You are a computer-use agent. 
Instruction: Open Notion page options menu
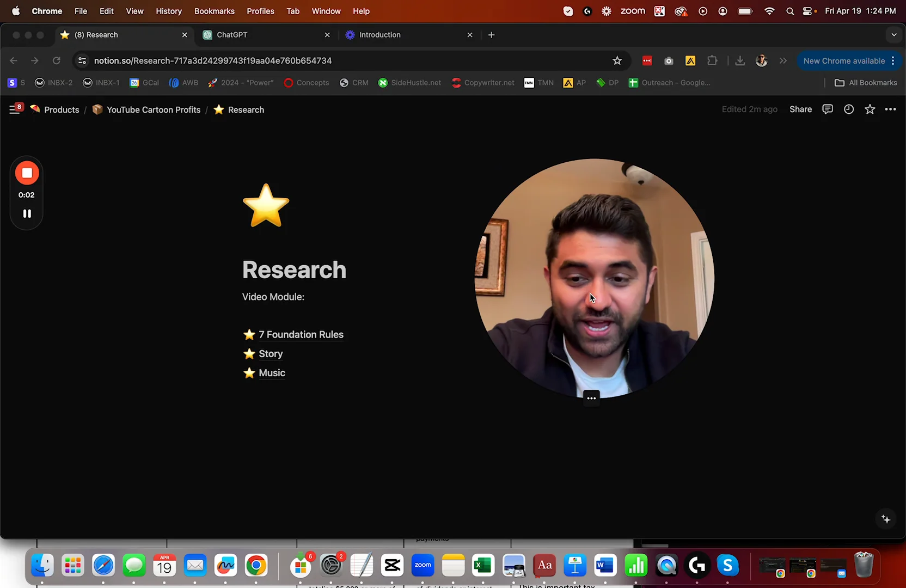891,109
